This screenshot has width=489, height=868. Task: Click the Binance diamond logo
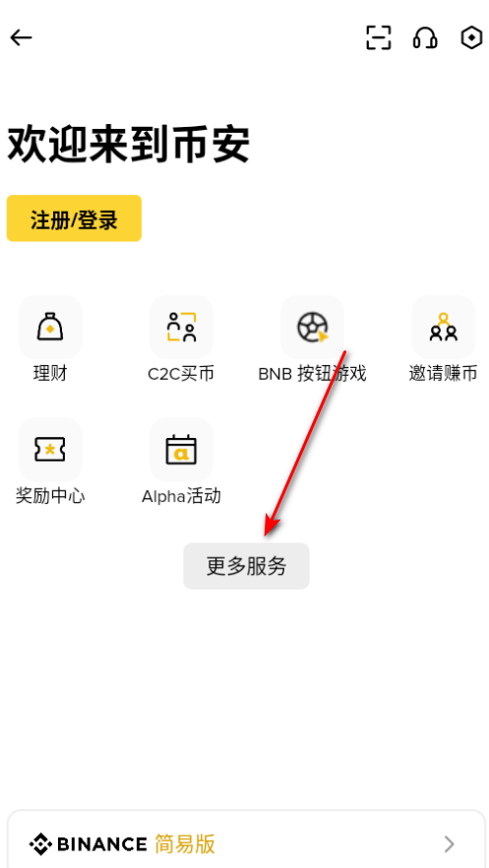(40, 844)
